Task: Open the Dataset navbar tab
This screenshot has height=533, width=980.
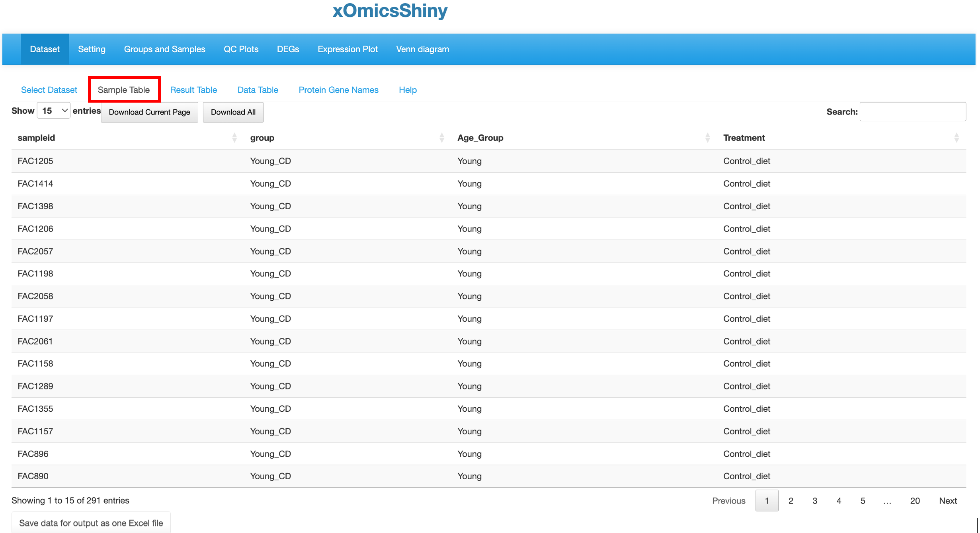Action: pos(45,49)
